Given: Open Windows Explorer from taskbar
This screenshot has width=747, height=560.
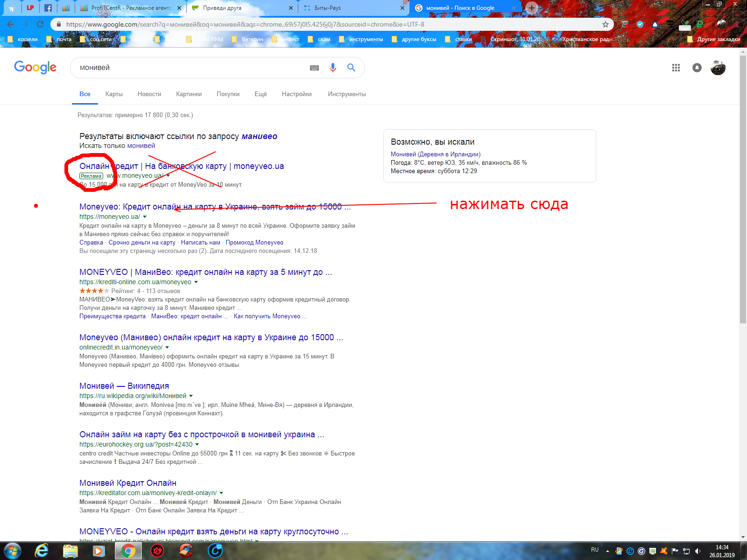Looking at the screenshot, I should click(x=70, y=551).
